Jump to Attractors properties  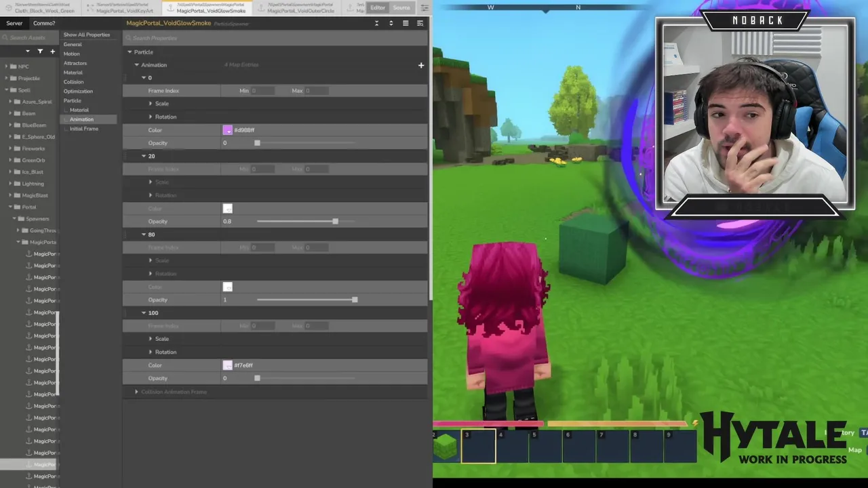click(75, 63)
